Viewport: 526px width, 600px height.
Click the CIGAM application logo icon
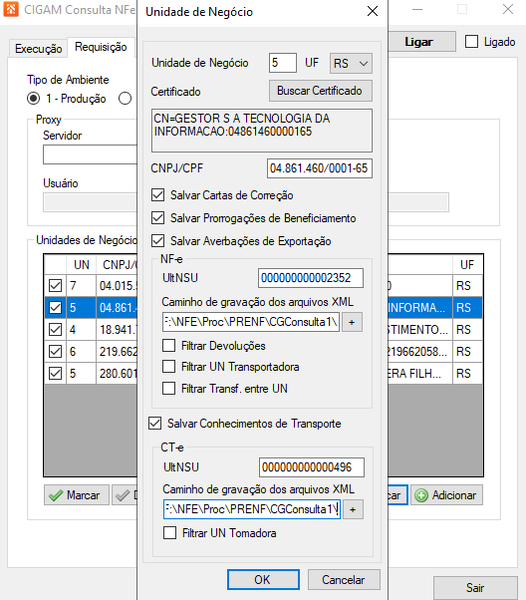click(10, 9)
